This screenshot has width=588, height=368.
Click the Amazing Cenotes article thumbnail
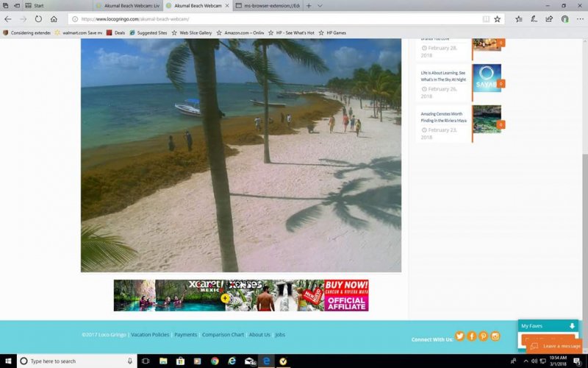pos(486,119)
